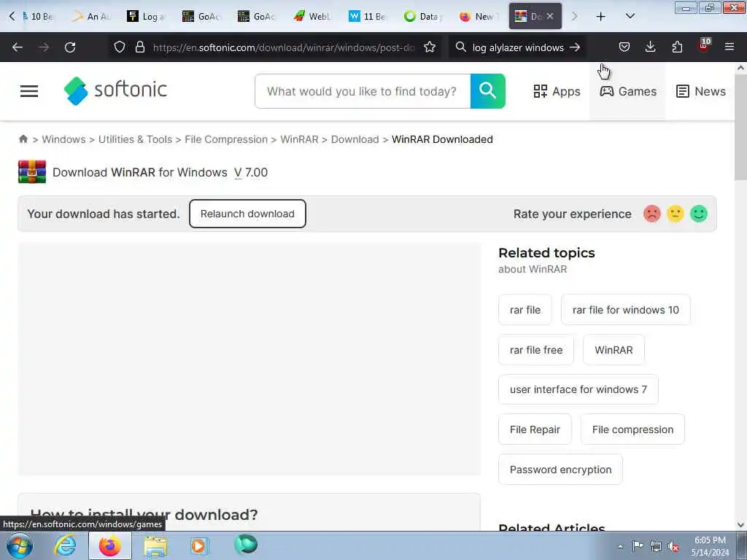
Task: Open the Games section
Action: 628,91
